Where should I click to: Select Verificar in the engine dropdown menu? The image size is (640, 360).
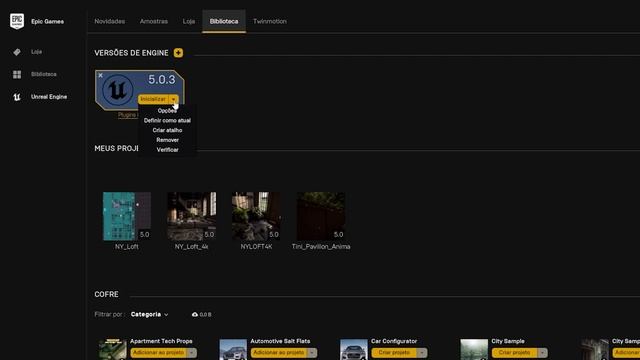click(x=167, y=150)
